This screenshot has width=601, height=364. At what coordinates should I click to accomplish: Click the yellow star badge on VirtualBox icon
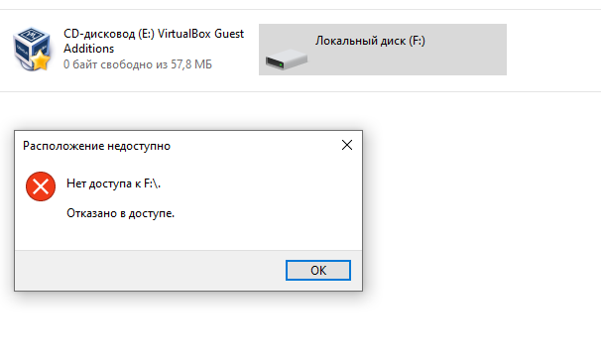pos(41,61)
